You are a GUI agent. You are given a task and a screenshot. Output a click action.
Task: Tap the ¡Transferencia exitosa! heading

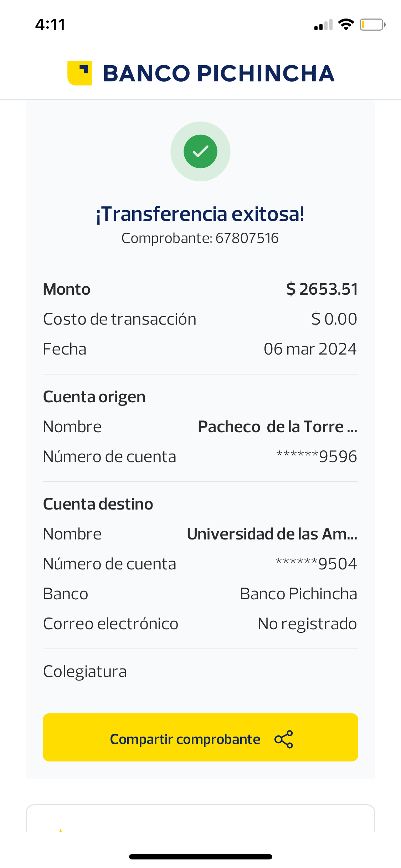(x=200, y=214)
